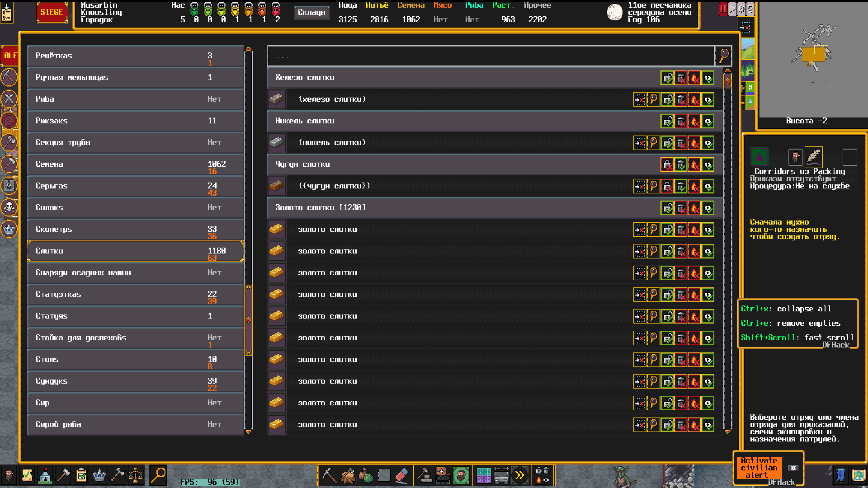
Task: Click the red SIEGE alert button
Action: tap(52, 12)
